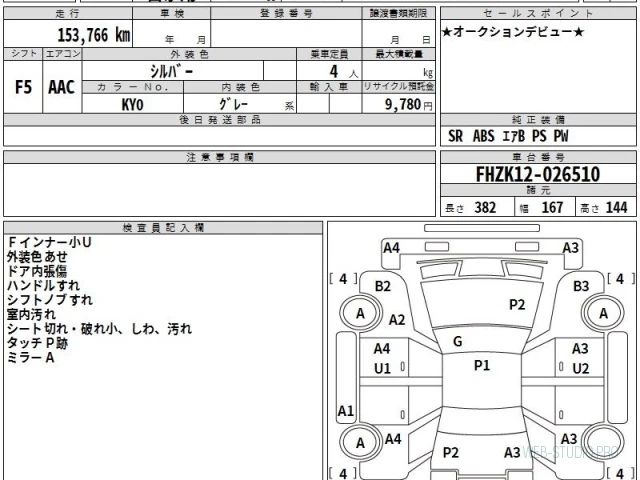The width and height of the screenshot is (640, 480).
Task: Select inspector note ミラーA
Action: coord(31,358)
